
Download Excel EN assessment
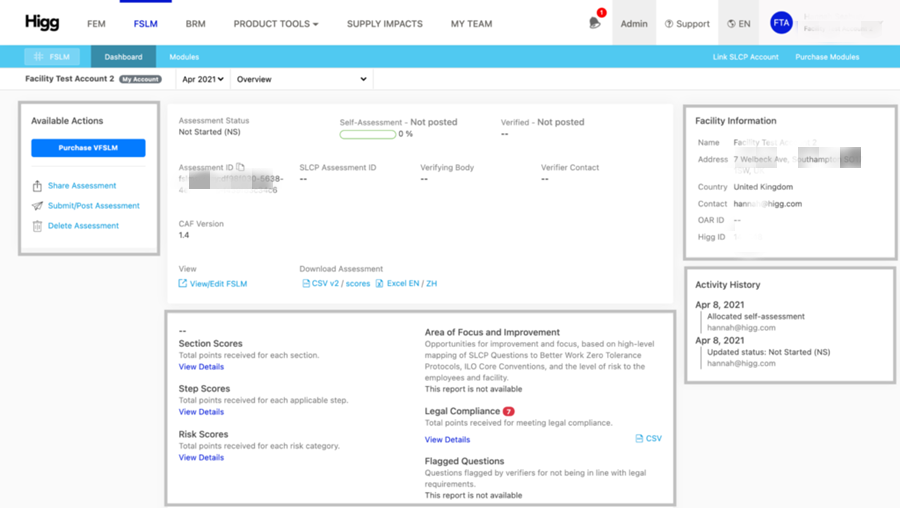[x=403, y=283]
